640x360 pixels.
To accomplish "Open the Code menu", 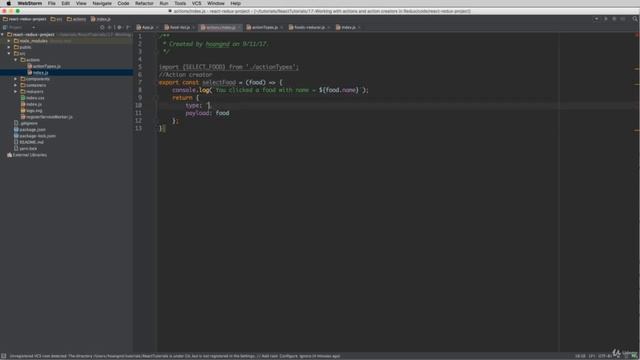I will (x=123, y=3).
